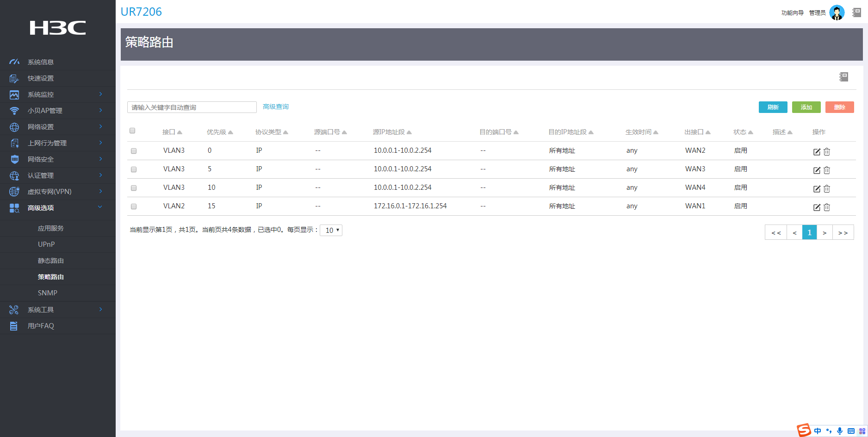Click the H3C logo
Screen dimensions: 868x437
click(x=58, y=28)
